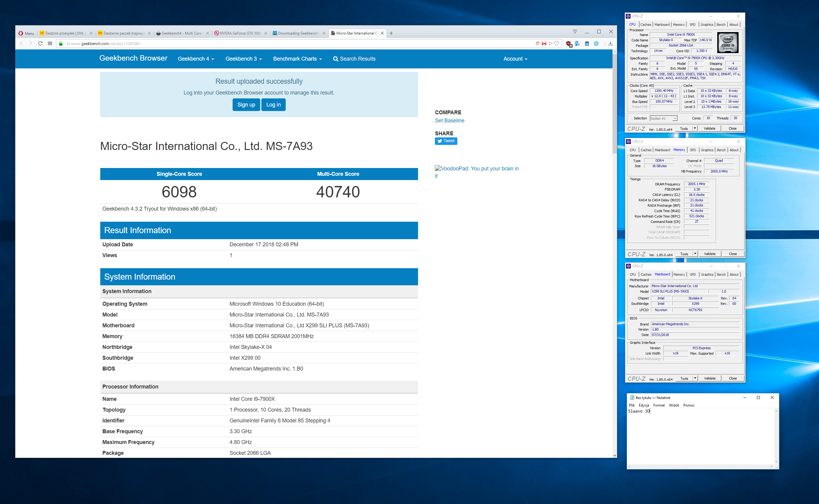819x504 pixels.
Task: Click the browser back arrow
Action: click(x=21, y=43)
